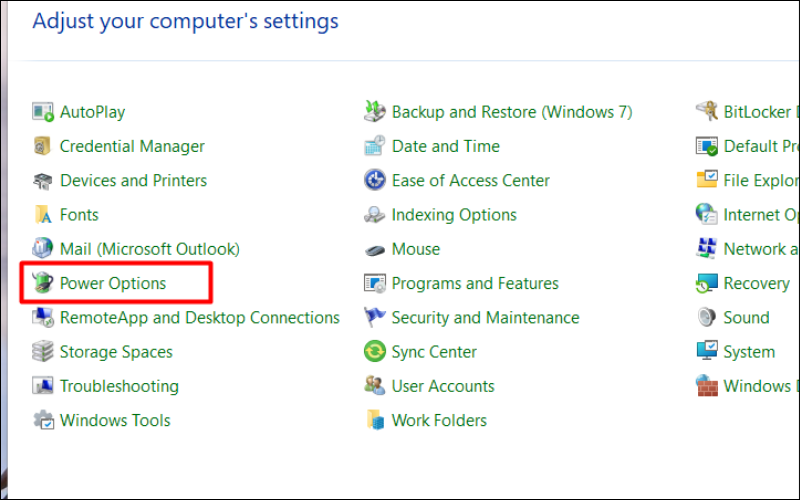Click the Power Options battery icon
Viewport: 800px width, 500px height.
(43, 284)
